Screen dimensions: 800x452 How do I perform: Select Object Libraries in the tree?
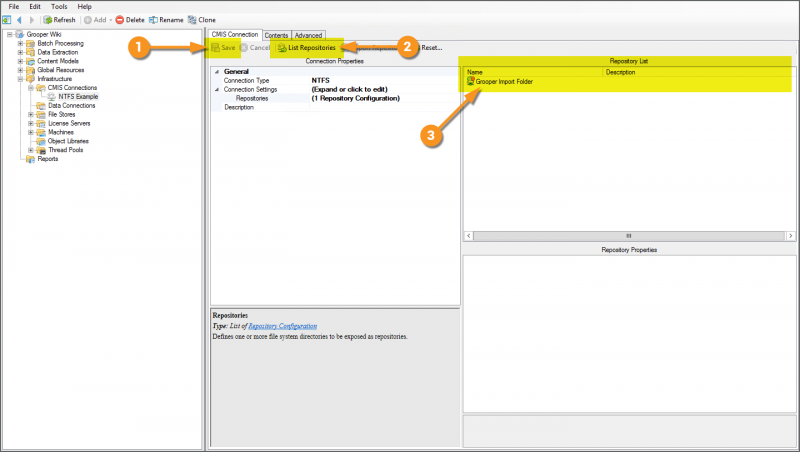point(68,141)
